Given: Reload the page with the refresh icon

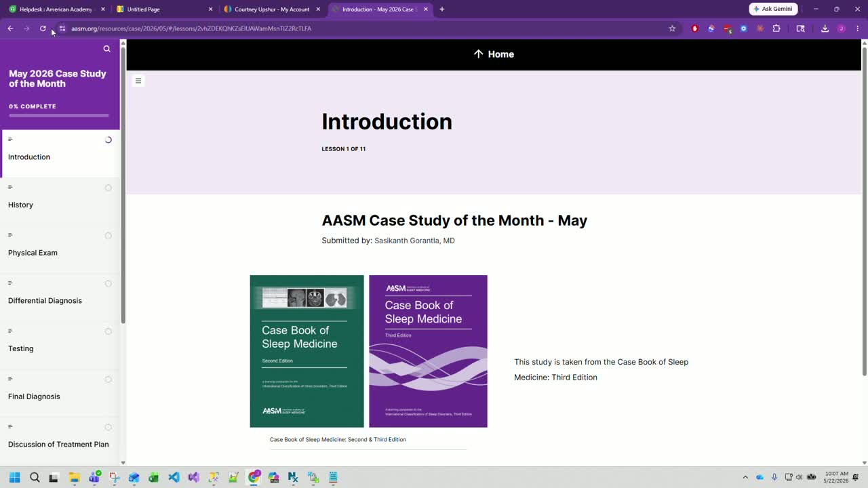Looking at the screenshot, I should [43, 28].
